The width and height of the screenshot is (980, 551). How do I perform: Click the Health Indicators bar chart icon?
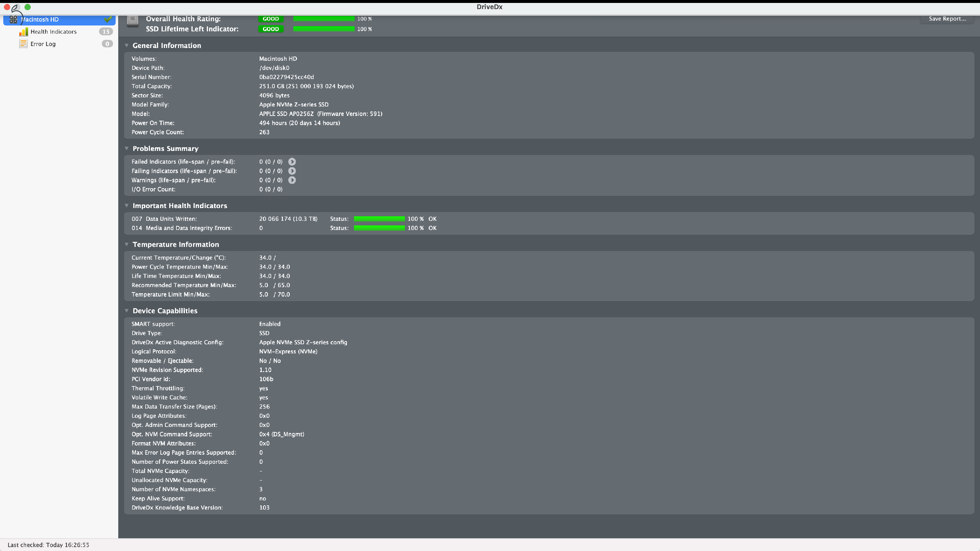[24, 32]
